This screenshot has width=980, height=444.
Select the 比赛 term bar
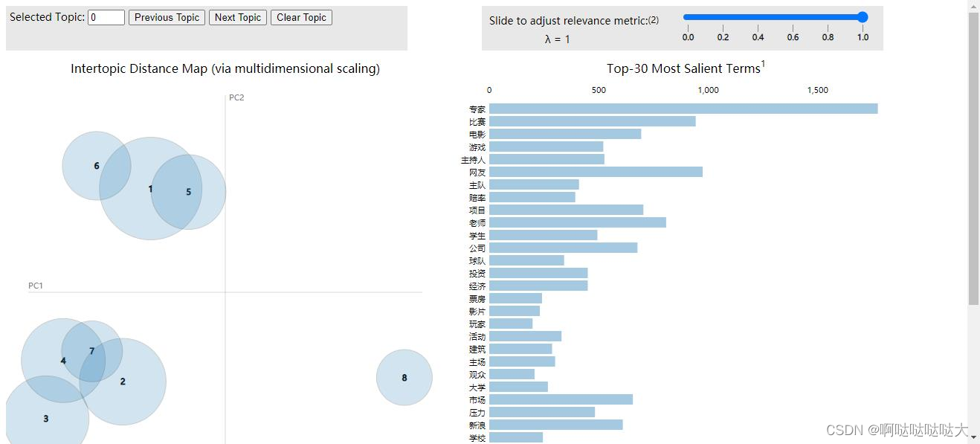tap(593, 121)
